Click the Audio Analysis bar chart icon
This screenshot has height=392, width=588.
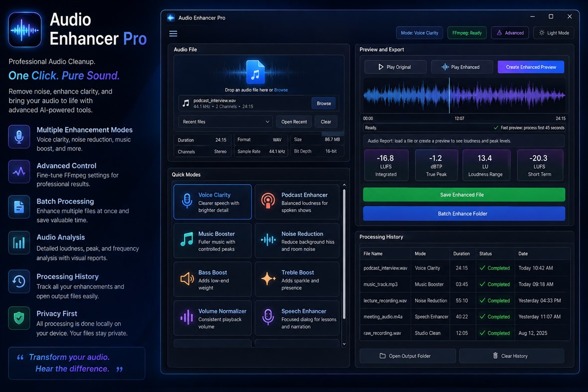(x=19, y=243)
